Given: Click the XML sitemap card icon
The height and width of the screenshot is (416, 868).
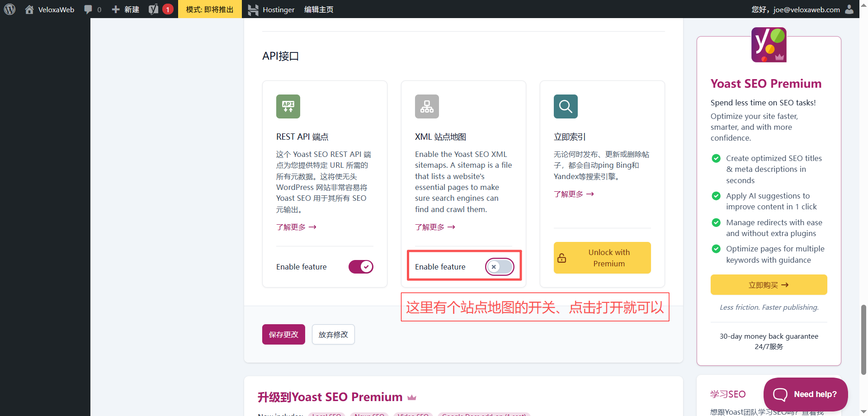Looking at the screenshot, I should (427, 106).
